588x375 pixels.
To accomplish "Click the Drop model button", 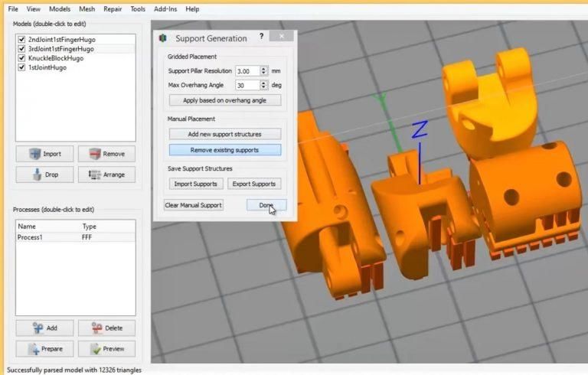I will click(x=44, y=174).
